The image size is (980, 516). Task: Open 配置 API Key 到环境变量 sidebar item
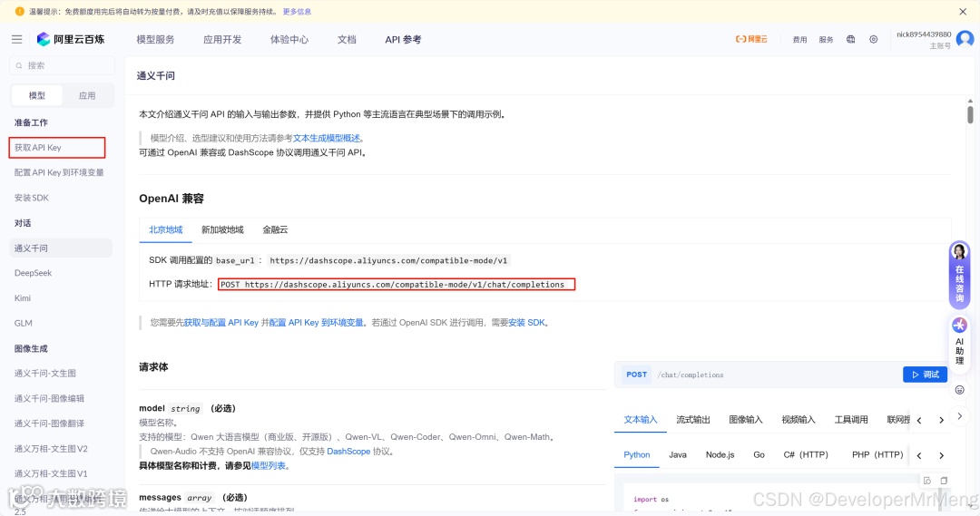tap(59, 172)
